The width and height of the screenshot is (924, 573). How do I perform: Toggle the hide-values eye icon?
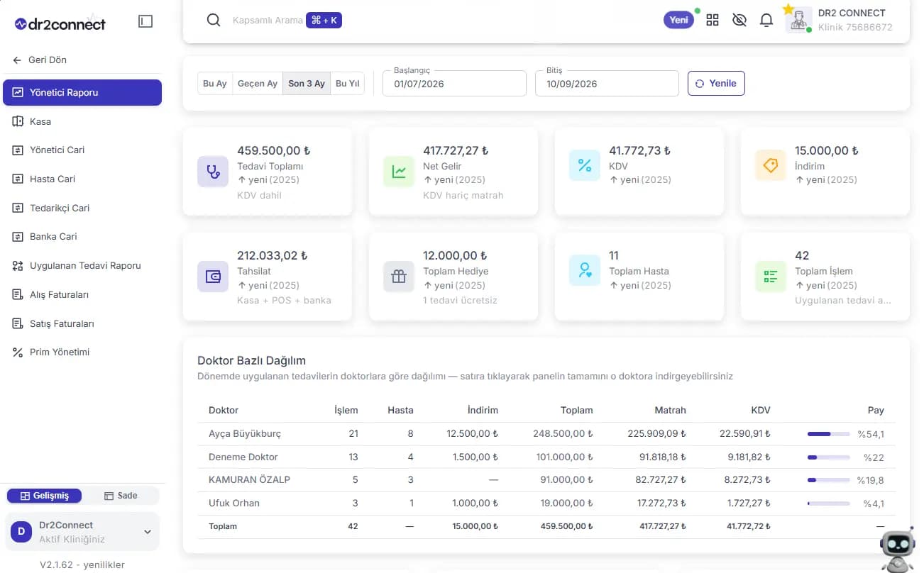739,20
